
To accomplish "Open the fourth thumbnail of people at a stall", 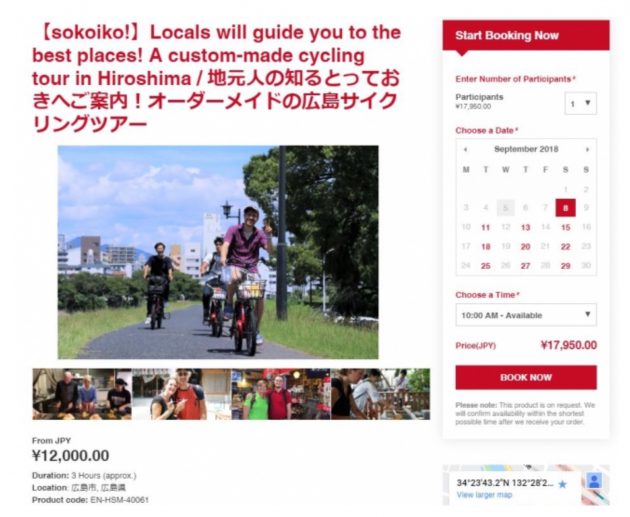I will point(380,394).
